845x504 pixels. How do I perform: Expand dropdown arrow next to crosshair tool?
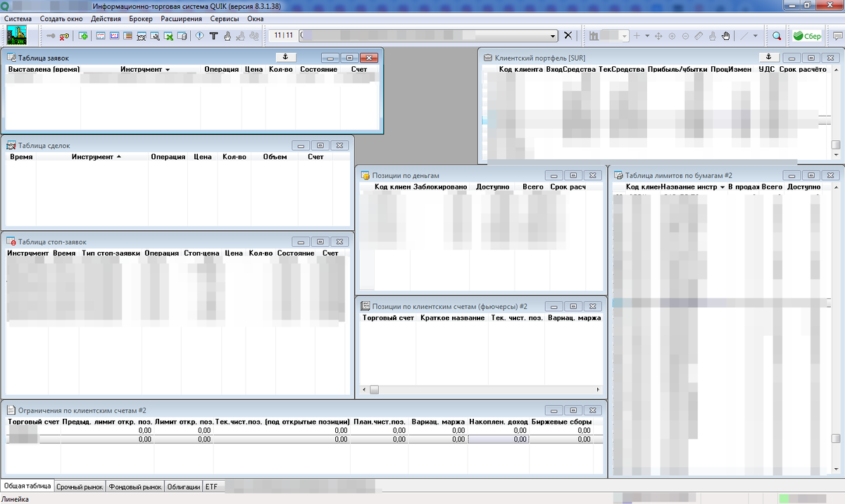tap(647, 36)
